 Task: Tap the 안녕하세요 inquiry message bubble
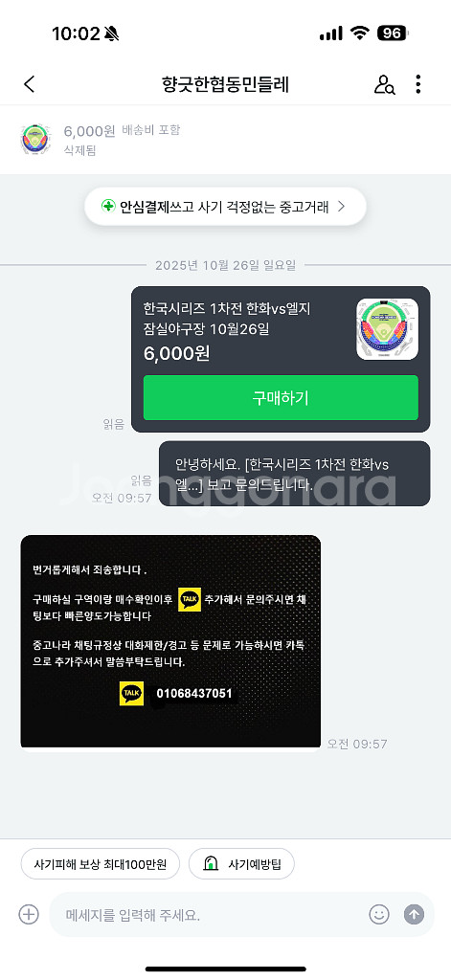(x=295, y=474)
